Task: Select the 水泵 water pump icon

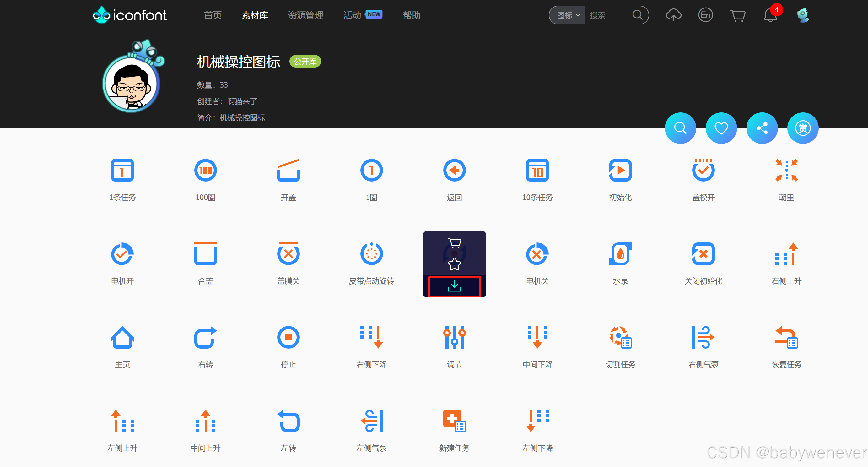Action: pyautogui.click(x=620, y=254)
